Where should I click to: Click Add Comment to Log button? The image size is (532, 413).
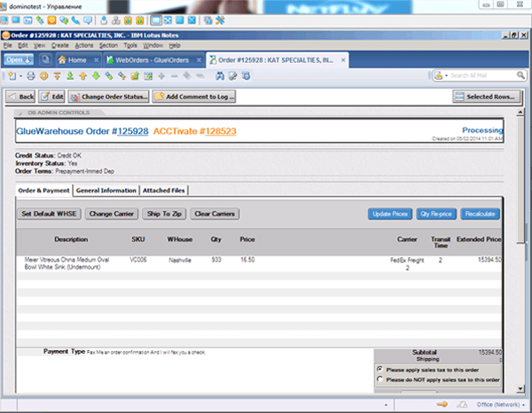[x=193, y=97]
